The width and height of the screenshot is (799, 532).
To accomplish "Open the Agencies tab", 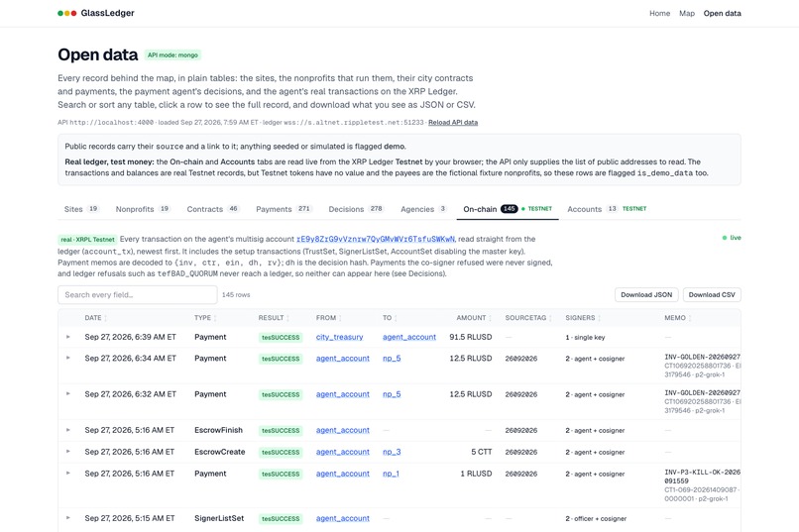I will [x=423, y=209].
